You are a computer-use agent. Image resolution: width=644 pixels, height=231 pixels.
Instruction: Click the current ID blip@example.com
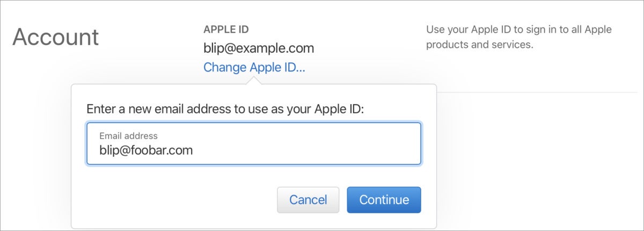[259, 48]
